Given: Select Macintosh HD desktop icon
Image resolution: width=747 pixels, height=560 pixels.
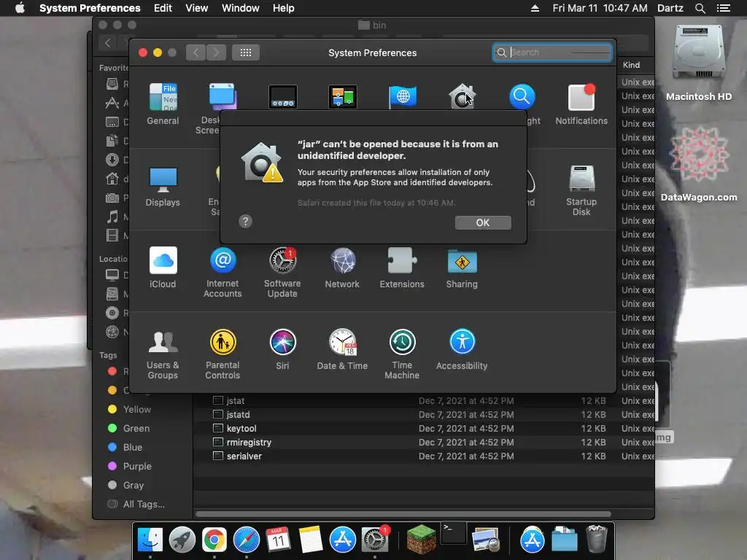Looking at the screenshot, I should 698,63.
